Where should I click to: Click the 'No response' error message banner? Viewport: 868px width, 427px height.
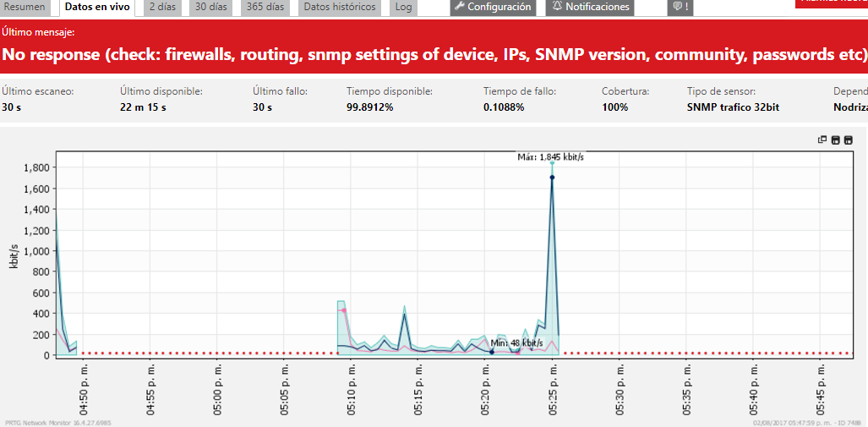(434, 55)
